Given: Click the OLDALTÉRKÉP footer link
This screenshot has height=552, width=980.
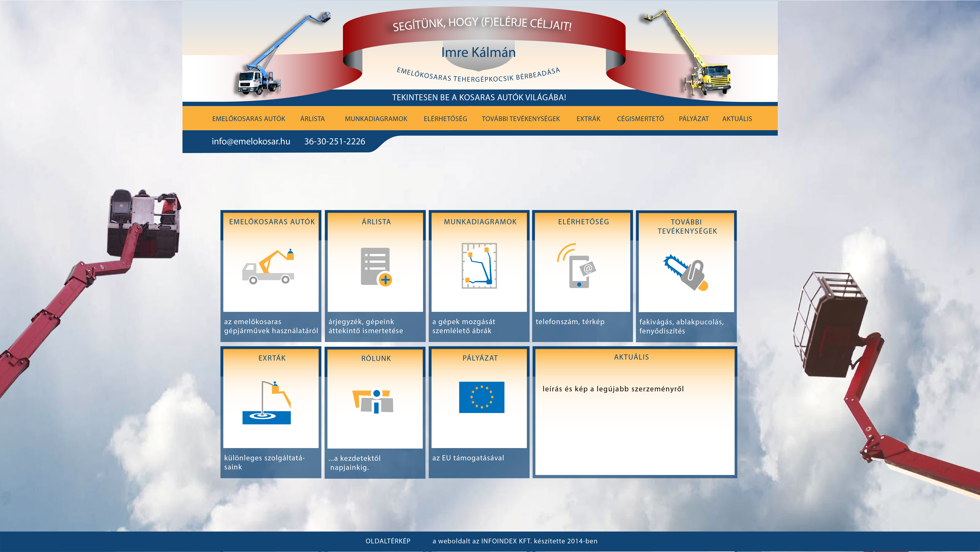Looking at the screenshot, I should coord(388,541).
